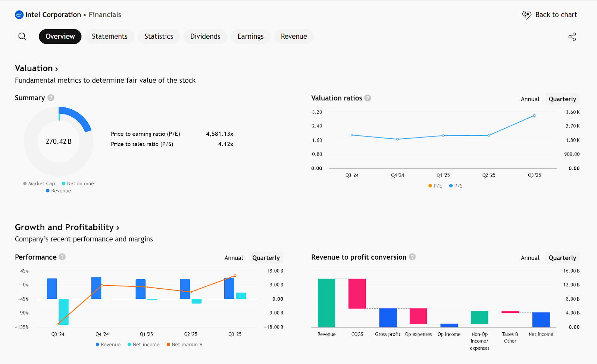Viewport: 597px width, 364px height.
Task: Click the Performance help question mark
Action: 62,257
